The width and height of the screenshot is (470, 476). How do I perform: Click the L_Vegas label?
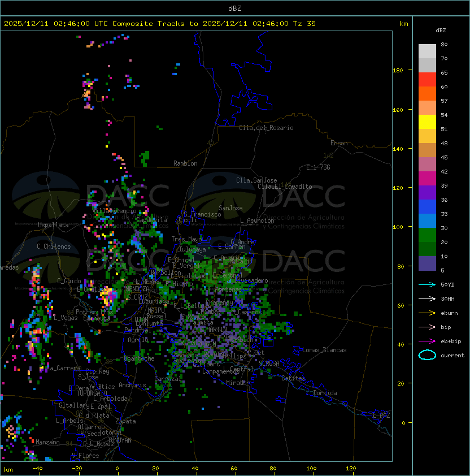66,318
